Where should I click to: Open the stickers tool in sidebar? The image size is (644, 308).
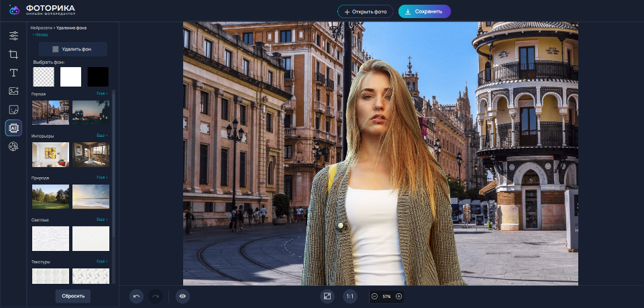coord(13,109)
